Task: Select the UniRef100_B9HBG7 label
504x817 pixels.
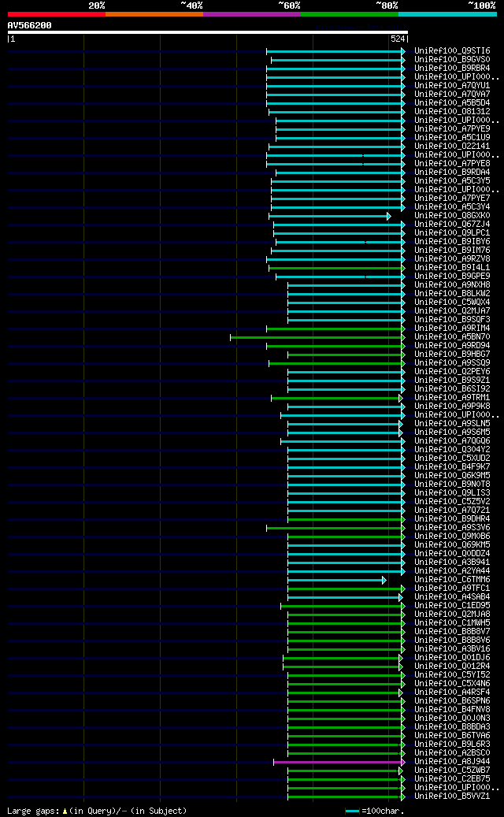Action: 452,355
